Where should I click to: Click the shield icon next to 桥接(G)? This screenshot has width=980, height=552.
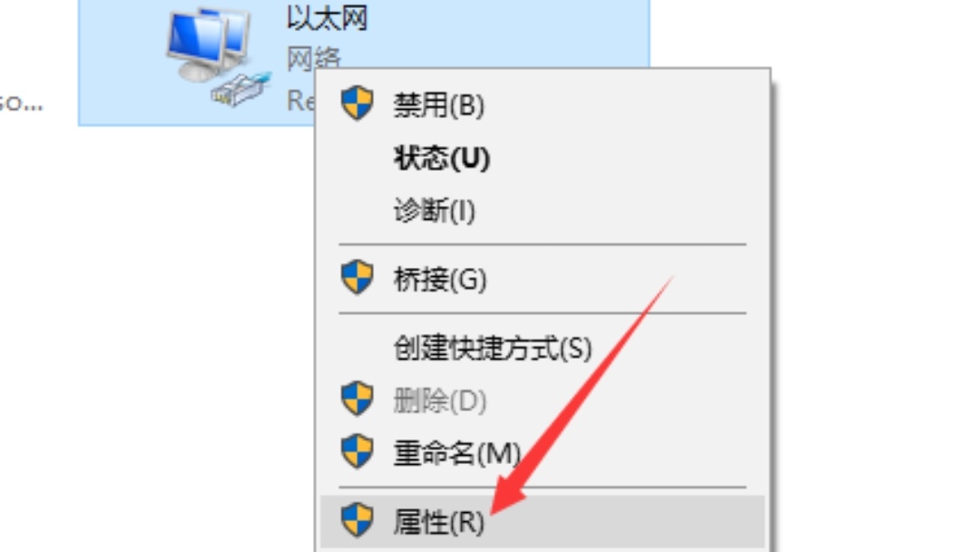(x=357, y=277)
